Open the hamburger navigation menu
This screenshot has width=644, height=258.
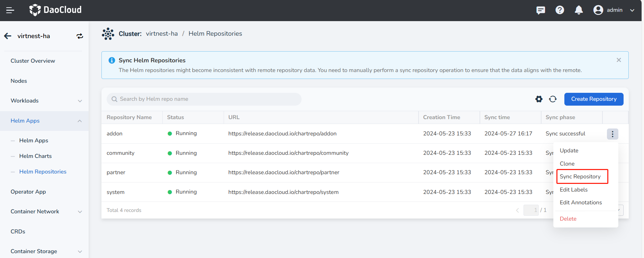click(x=10, y=10)
